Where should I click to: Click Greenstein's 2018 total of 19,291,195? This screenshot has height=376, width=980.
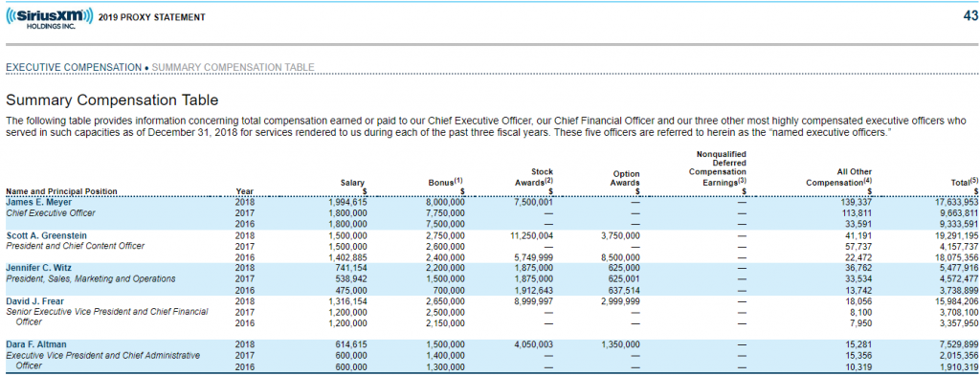click(956, 236)
